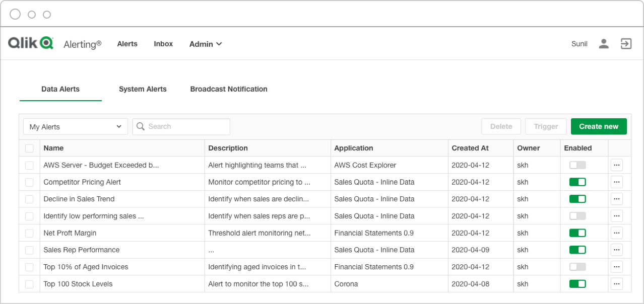This screenshot has height=304, width=644.
Task: Open more options for Decline in Sales Trend
Action: tap(617, 199)
